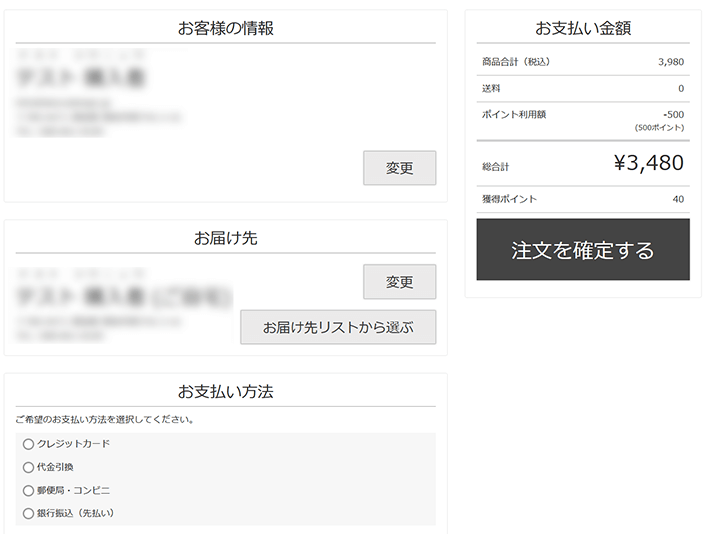Open お届け先リストから選ぶ button

[338, 327]
